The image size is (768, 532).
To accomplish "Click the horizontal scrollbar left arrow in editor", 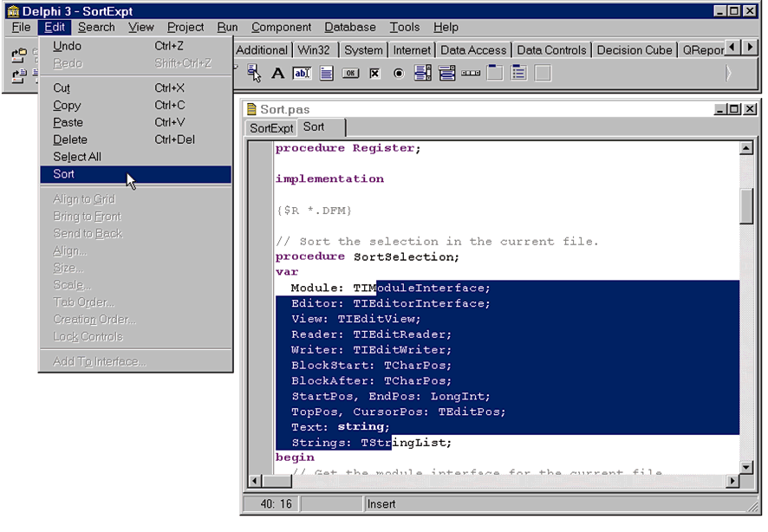I will (x=255, y=481).
